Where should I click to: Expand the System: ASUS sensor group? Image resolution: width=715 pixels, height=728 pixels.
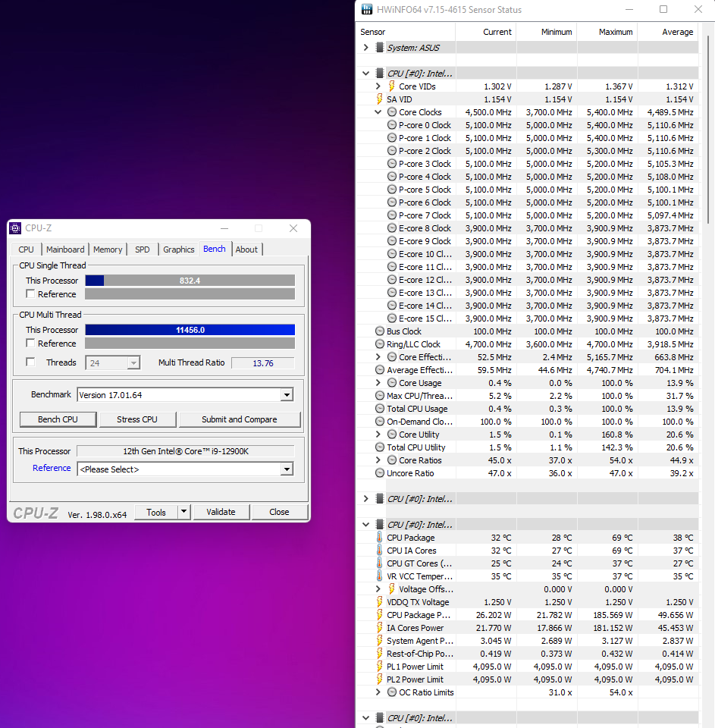[366, 47]
